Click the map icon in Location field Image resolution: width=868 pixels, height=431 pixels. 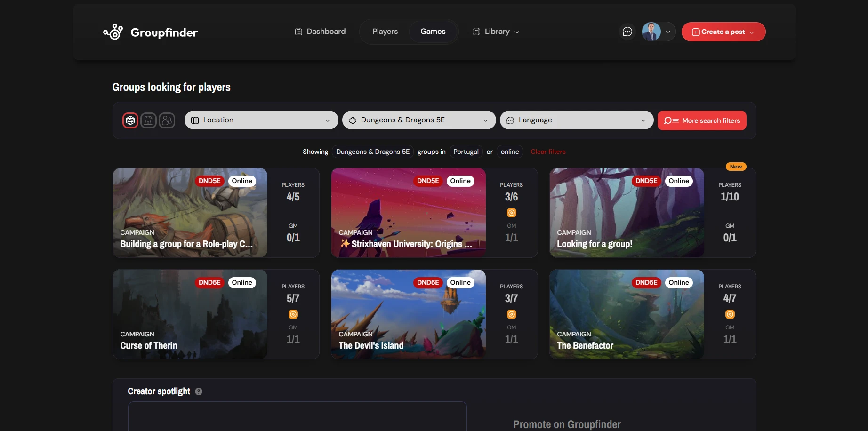pos(195,120)
